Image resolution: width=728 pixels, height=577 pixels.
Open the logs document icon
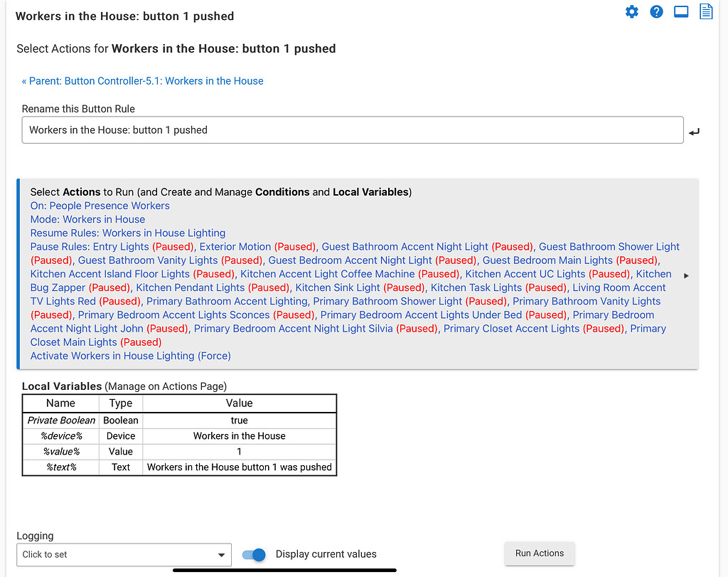[x=705, y=11]
